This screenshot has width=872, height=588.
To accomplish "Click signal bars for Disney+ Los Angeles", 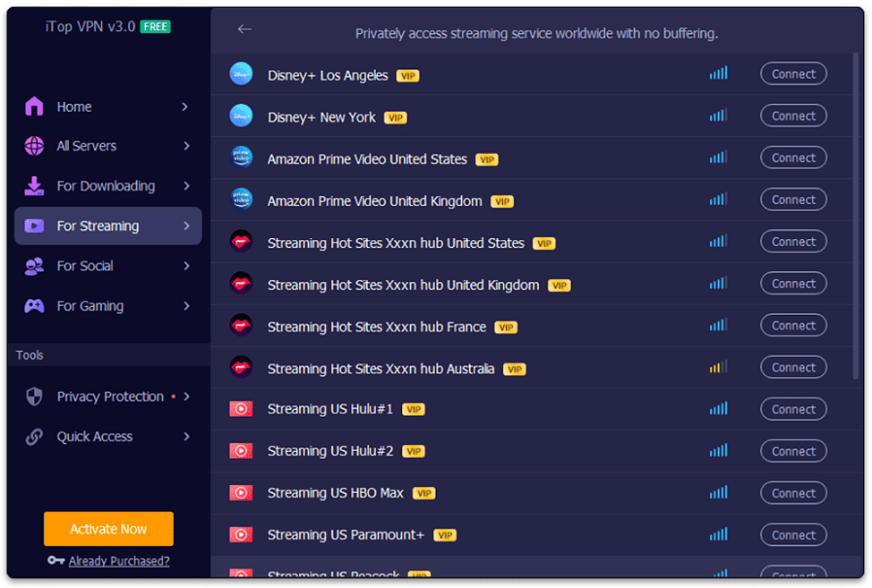I will (x=718, y=72).
